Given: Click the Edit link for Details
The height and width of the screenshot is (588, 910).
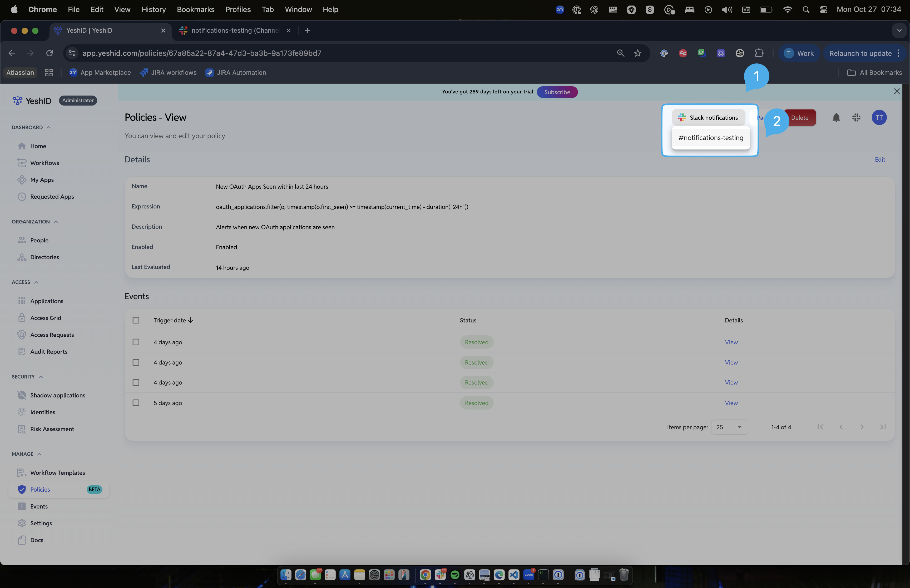Looking at the screenshot, I should (x=880, y=160).
